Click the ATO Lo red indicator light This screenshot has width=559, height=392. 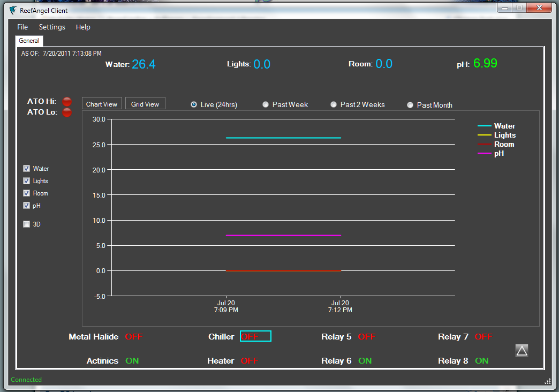(x=67, y=112)
